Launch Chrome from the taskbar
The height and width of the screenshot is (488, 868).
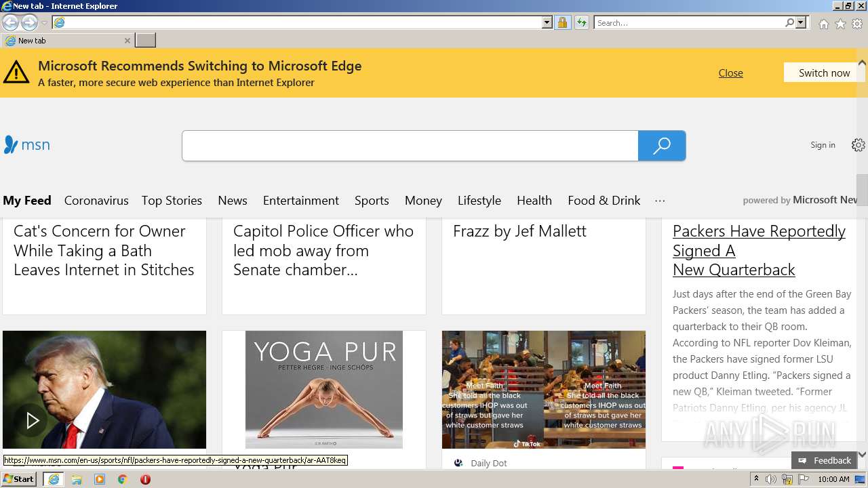[x=123, y=479]
